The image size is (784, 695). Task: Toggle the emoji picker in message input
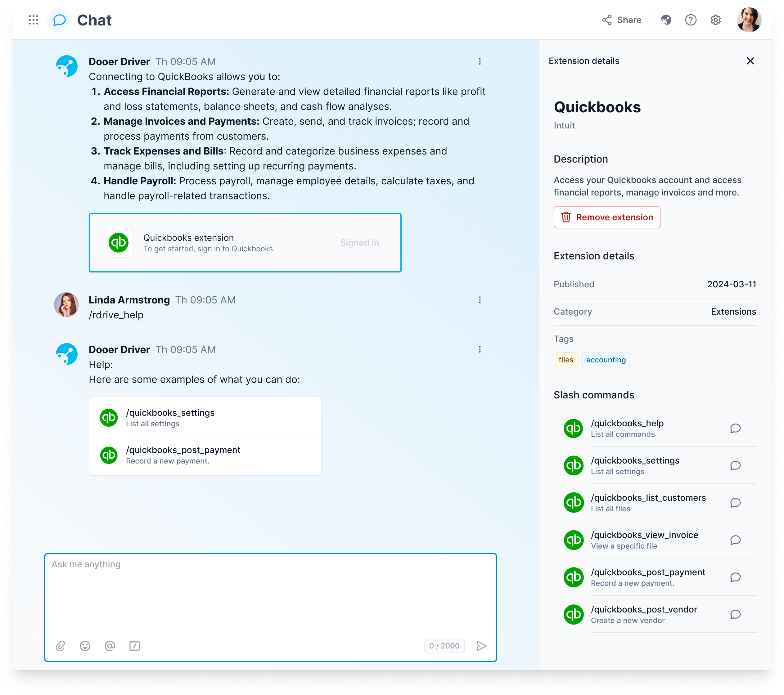85,645
